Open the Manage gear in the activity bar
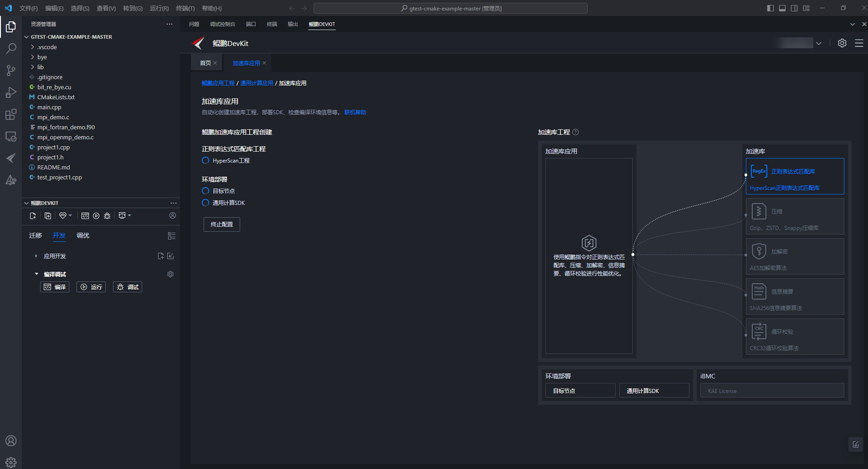Screen dimensions: 868x469 (11, 462)
